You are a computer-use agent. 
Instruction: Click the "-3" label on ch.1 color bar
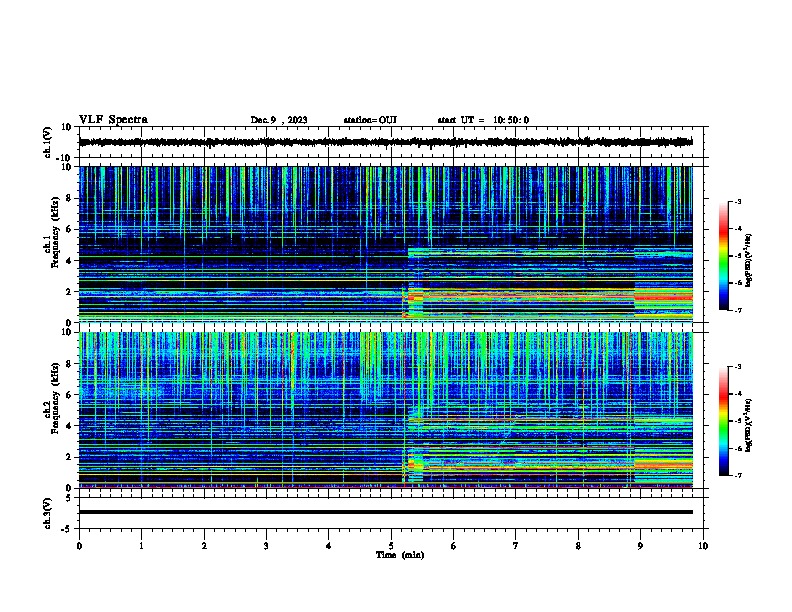coord(738,202)
